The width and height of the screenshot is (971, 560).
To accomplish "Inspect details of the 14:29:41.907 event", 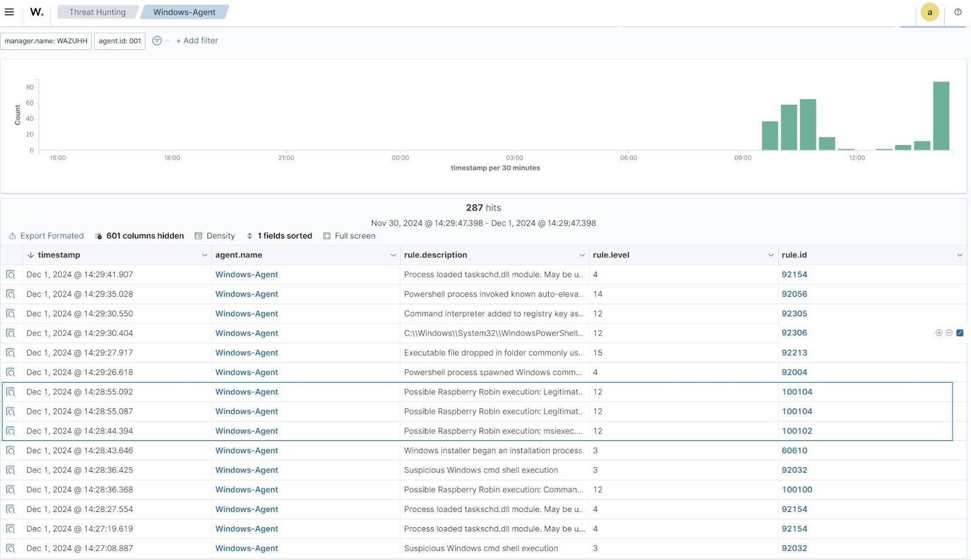I will coord(10,275).
